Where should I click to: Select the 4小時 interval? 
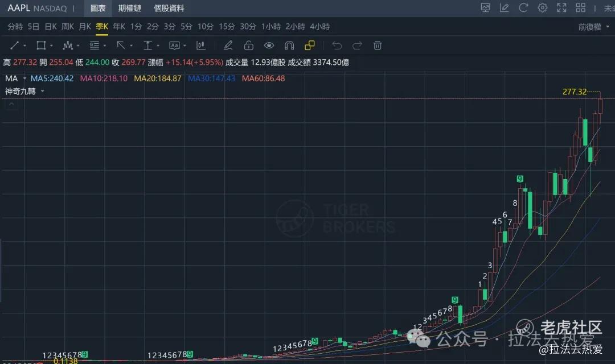tap(319, 27)
